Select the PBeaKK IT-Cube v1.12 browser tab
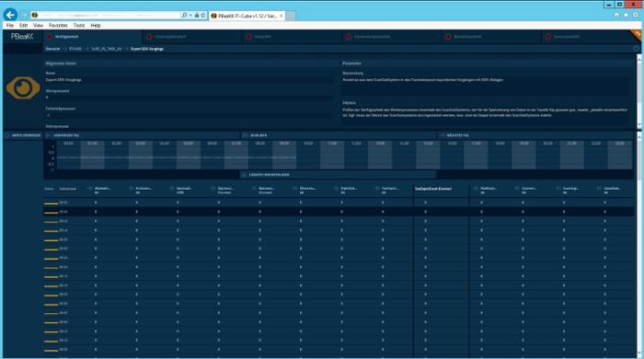 click(x=247, y=16)
